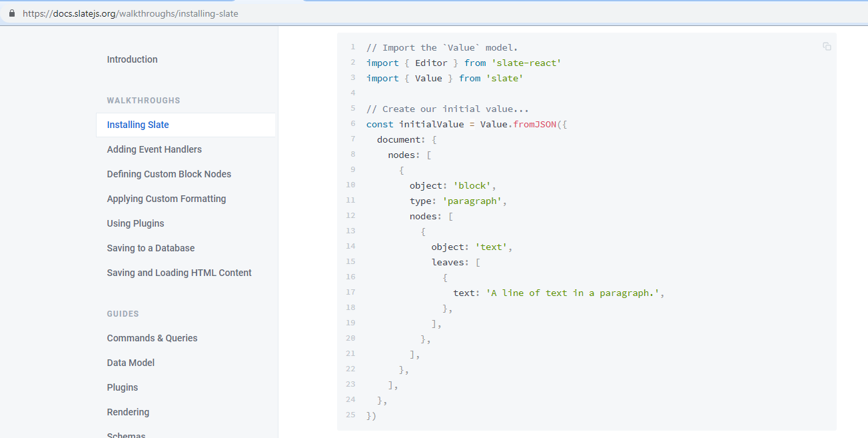Click "leaves:" on line 15

point(450,262)
